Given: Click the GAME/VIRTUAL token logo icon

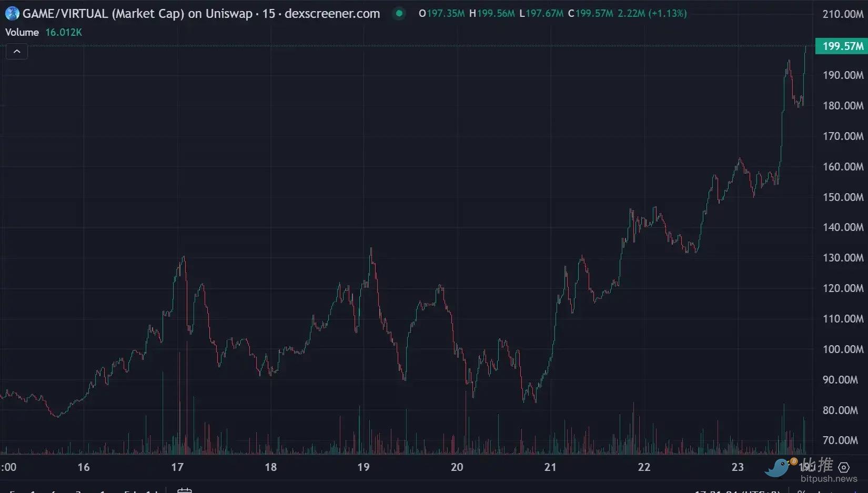Looking at the screenshot, I should point(12,14).
